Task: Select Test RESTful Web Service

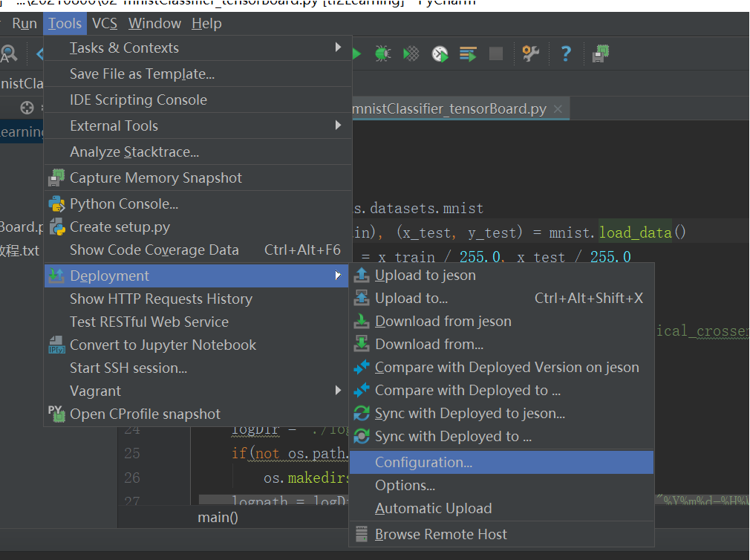Action: (198, 322)
